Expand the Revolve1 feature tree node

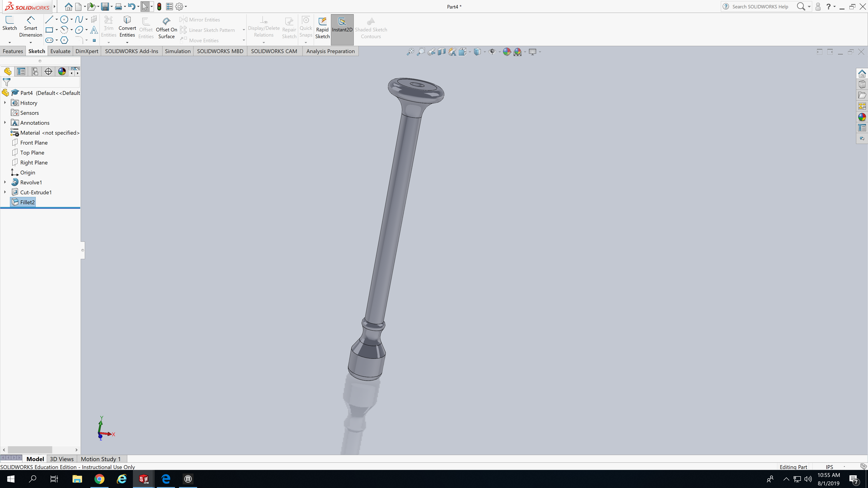(x=5, y=182)
